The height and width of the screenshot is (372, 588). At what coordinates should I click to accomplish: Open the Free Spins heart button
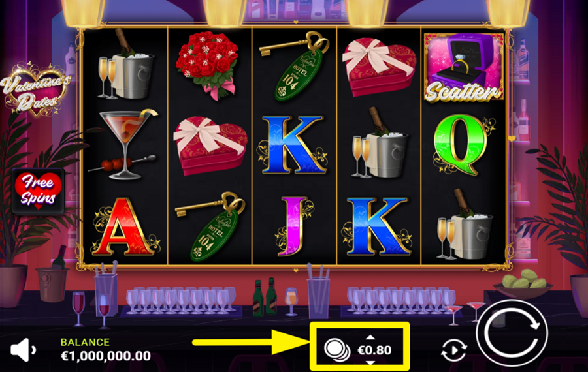coord(38,191)
